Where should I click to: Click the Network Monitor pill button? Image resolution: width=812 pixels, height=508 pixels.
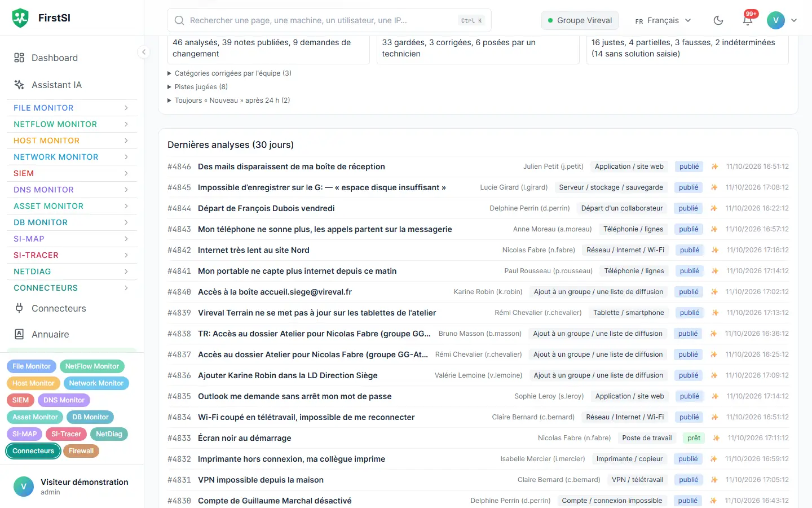pos(96,383)
